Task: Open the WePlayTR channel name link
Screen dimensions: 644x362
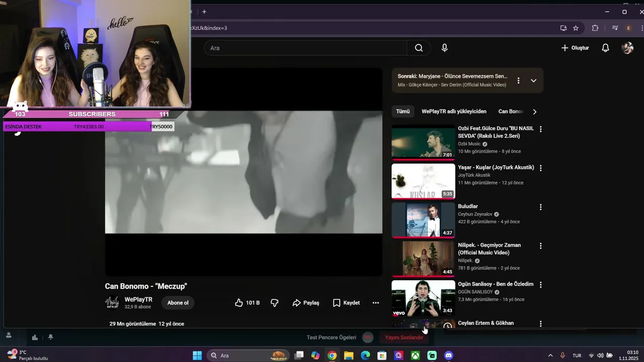Action: 138,300
